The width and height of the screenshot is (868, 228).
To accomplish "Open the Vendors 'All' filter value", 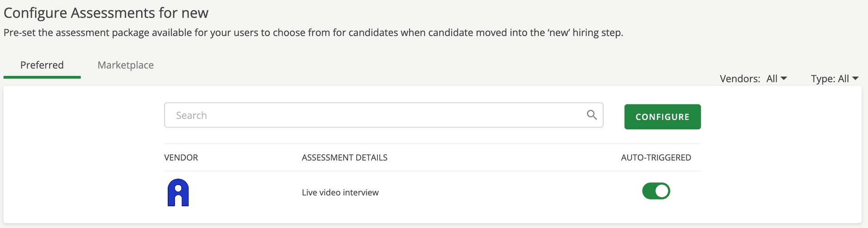I will [x=772, y=79].
